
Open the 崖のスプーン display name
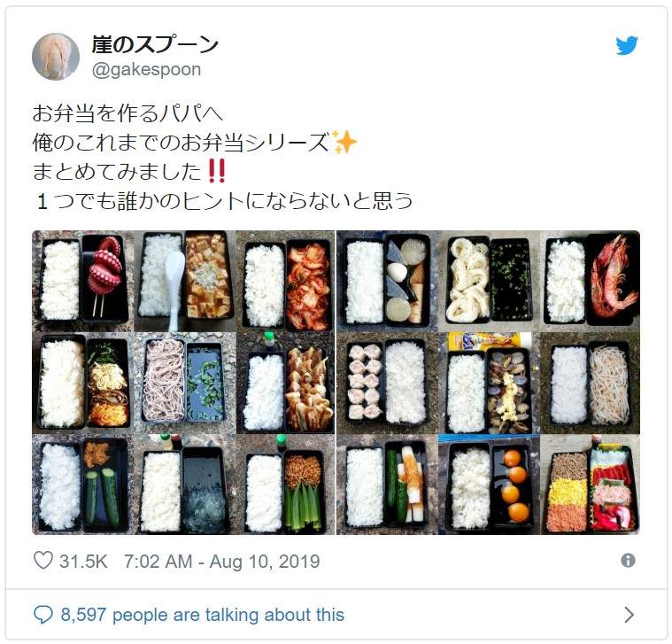(x=155, y=44)
